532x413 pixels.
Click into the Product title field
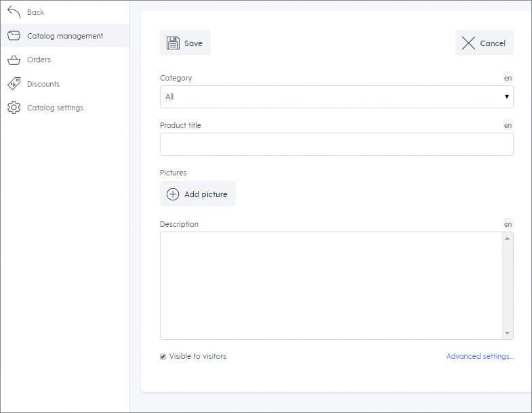pyautogui.click(x=337, y=144)
